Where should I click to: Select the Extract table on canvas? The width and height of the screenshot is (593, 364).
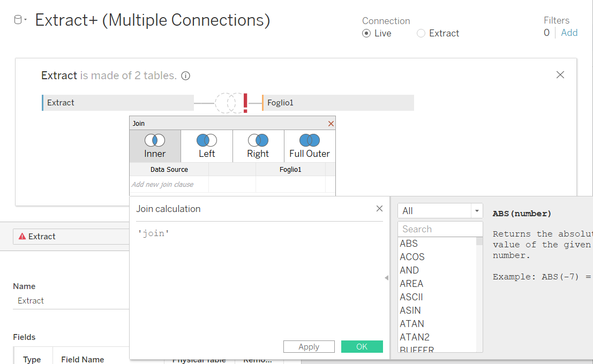pos(118,103)
